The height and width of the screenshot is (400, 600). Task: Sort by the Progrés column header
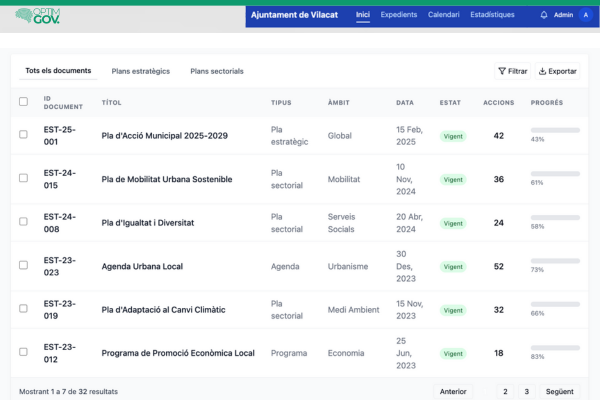(x=546, y=102)
